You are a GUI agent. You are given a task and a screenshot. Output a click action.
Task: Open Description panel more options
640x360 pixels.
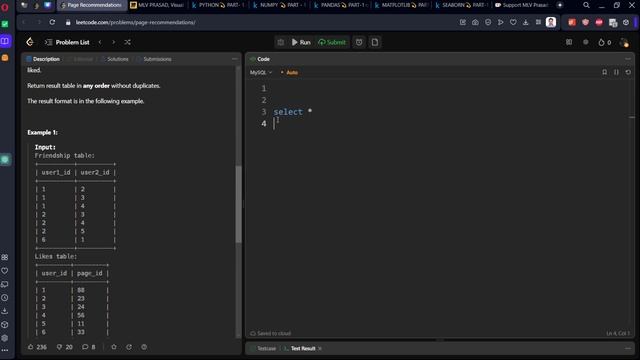click(x=235, y=59)
